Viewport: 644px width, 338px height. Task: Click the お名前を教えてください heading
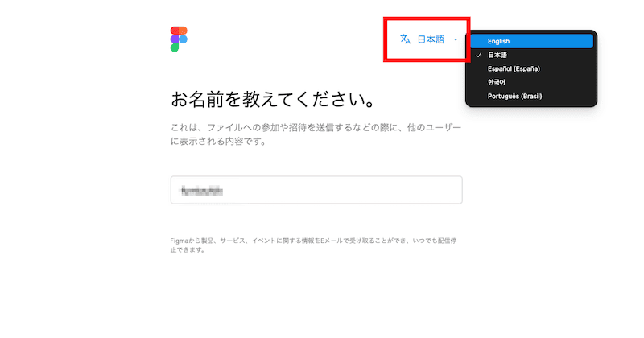tap(273, 99)
